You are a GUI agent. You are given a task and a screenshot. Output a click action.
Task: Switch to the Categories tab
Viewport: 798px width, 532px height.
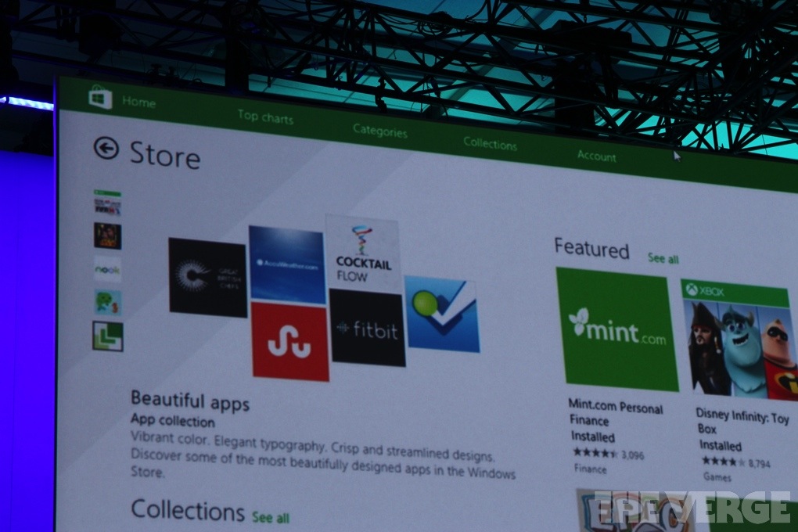[379, 131]
